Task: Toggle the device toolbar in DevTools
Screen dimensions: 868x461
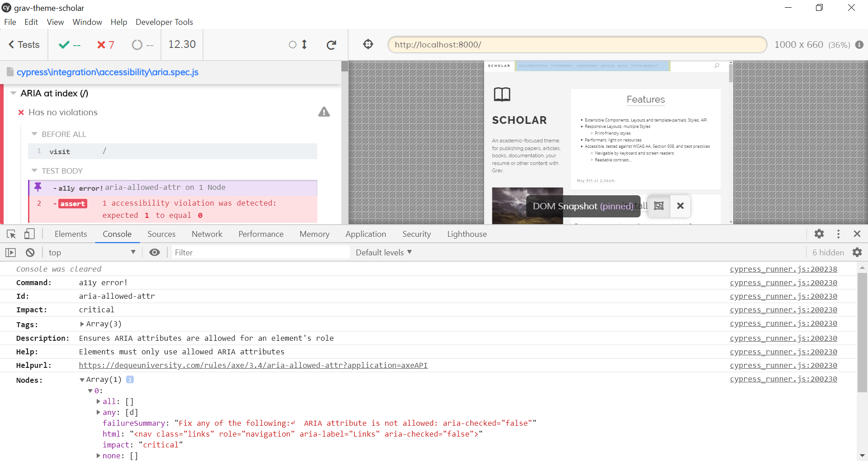Action: point(29,234)
